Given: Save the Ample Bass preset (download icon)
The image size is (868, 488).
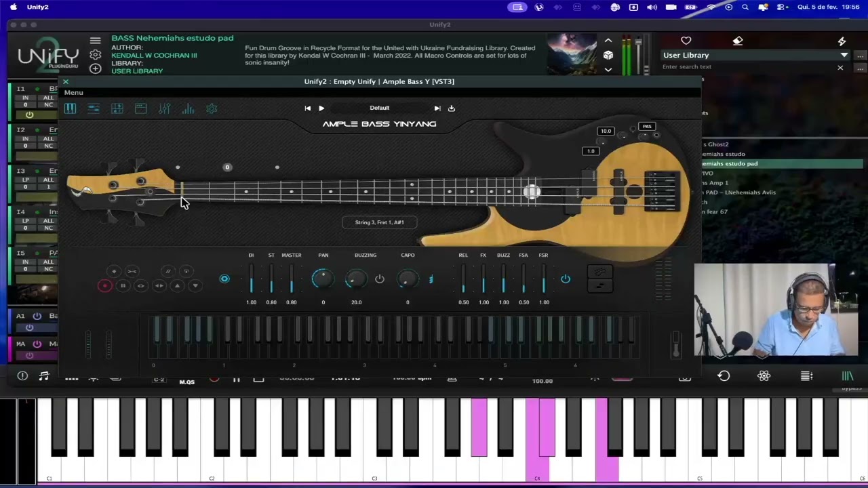Looking at the screenshot, I should (x=452, y=108).
